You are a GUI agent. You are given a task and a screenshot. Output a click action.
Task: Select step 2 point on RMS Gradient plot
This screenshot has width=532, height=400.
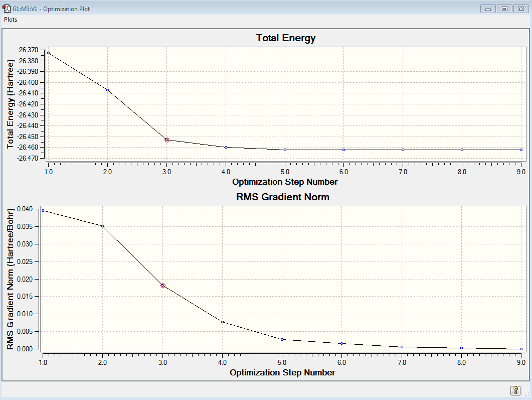click(103, 226)
